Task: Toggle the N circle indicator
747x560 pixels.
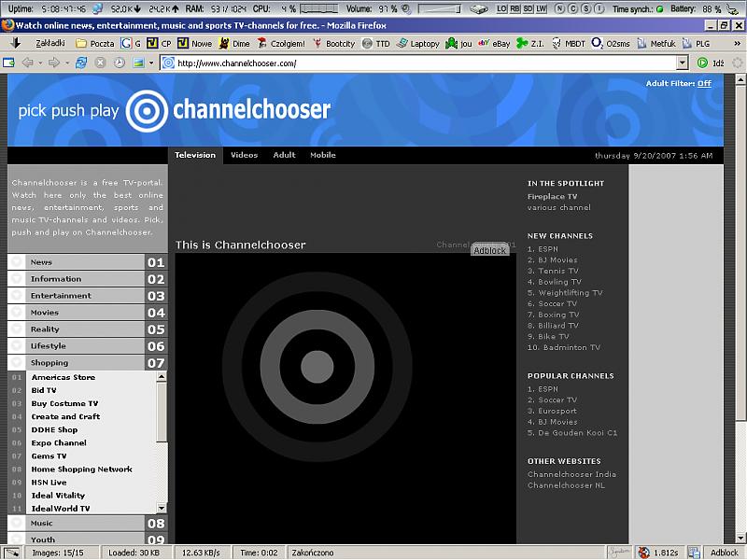Action: (559, 8)
